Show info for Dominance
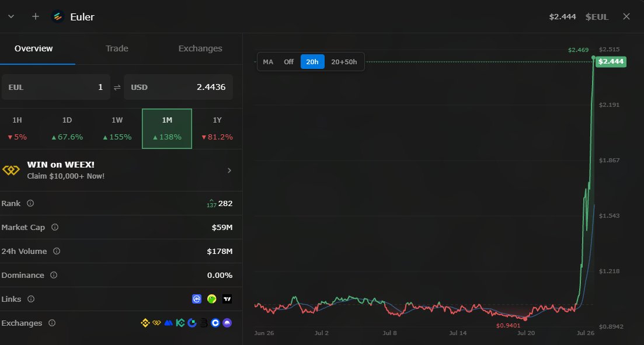Screen dimensions: 644x345 click(x=54, y=275)
